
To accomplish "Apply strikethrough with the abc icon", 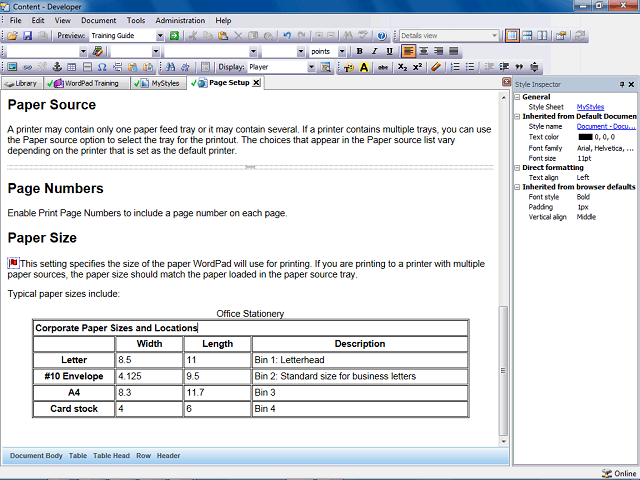I will pos(382,67).
